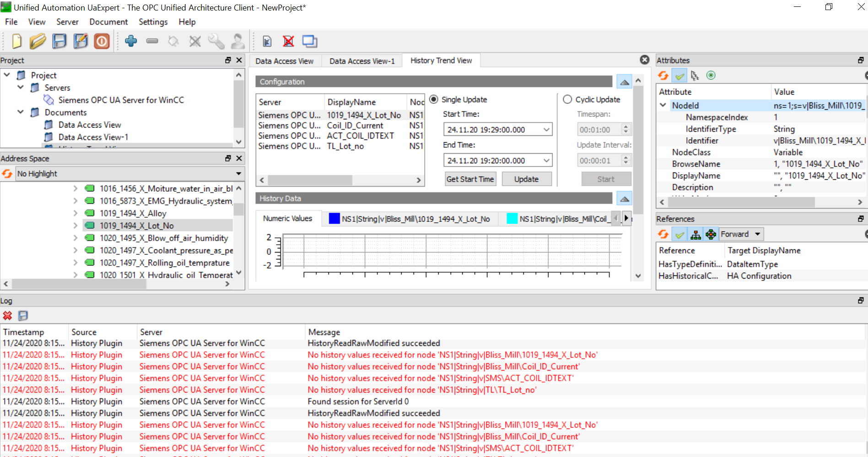Screen dimensions: 868x457
Task: Click the windows layout toolbar icon
Action: coord(310,41)
